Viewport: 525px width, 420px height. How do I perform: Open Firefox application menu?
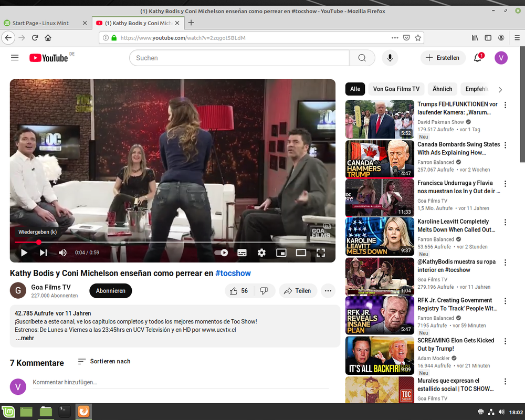(x=517, y=38)
